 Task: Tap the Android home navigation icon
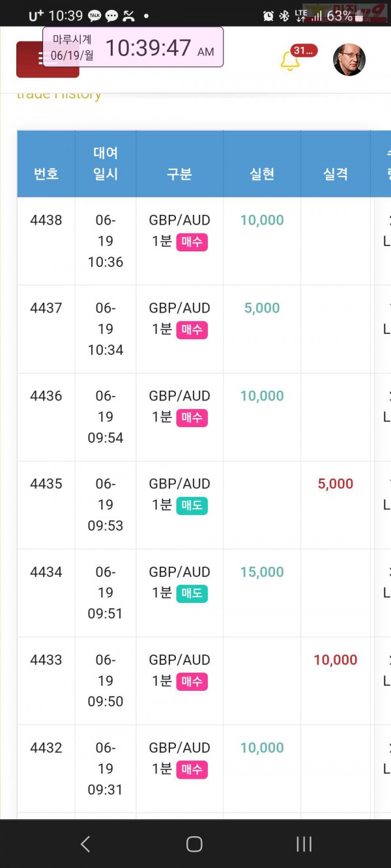[194, 845]
